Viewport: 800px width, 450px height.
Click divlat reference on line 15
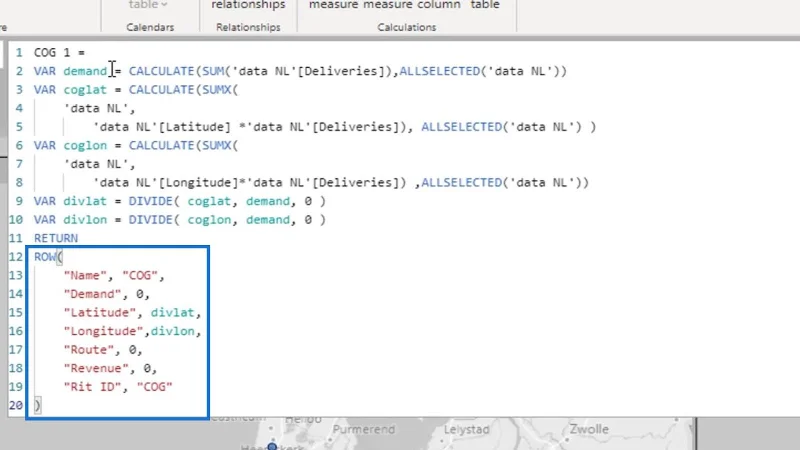click(x=172, y=312)
